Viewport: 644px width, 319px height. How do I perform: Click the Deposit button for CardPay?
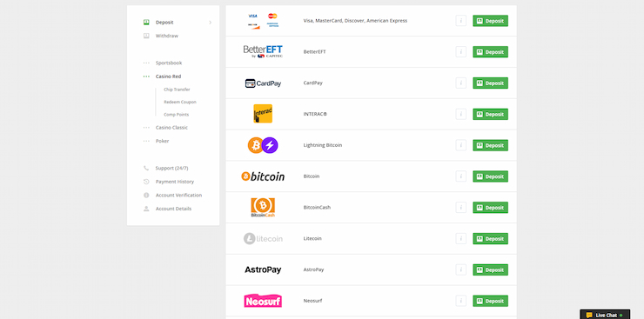(x=490, y=83)
